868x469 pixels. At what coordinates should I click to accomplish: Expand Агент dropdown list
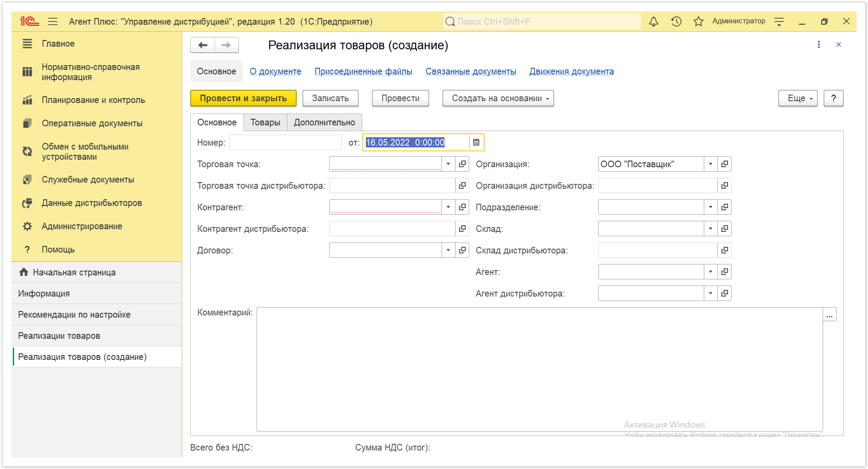(x=710, y=272)
